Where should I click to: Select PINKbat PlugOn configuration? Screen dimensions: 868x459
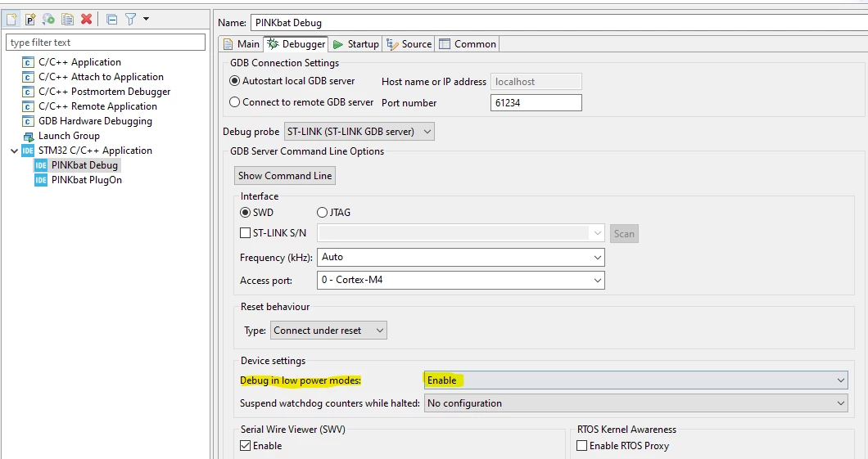pos(86,180)
